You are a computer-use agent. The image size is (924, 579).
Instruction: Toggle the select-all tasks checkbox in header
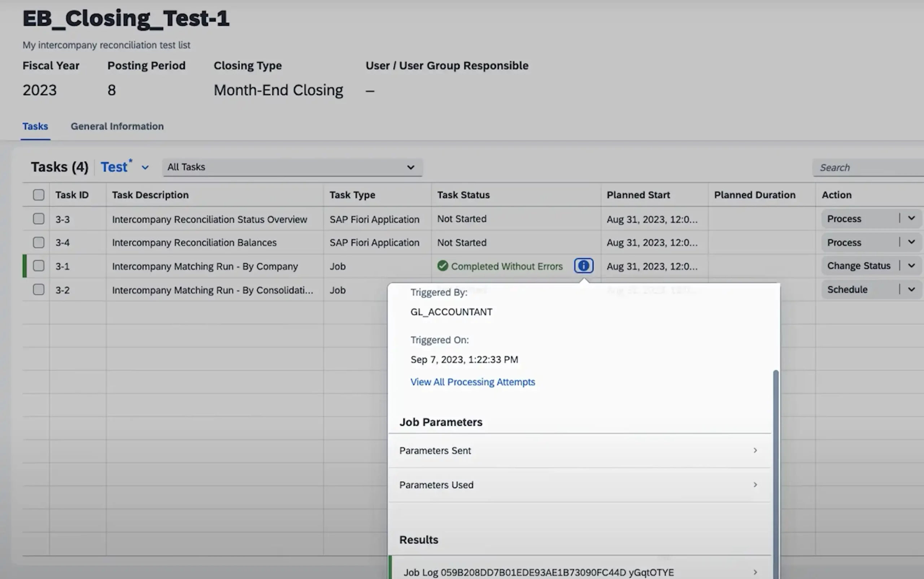click(x=39, y=195)
